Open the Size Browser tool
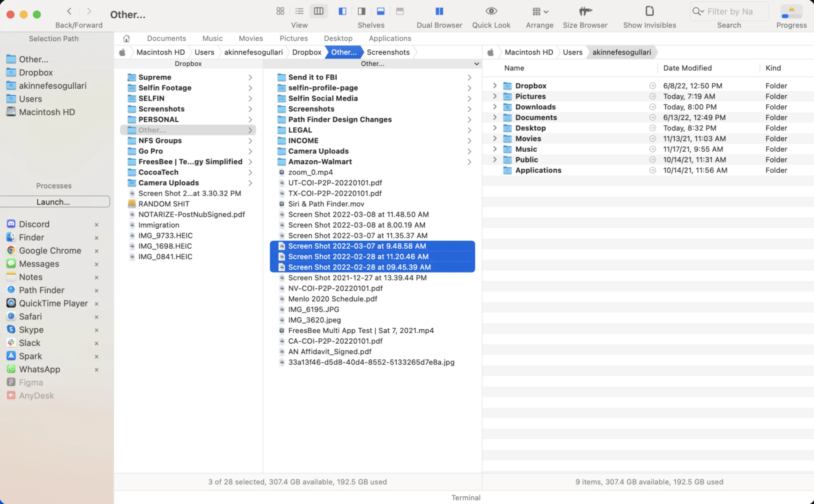The width and height of the screenshot is (814, 504). click(x=585, y=11)
